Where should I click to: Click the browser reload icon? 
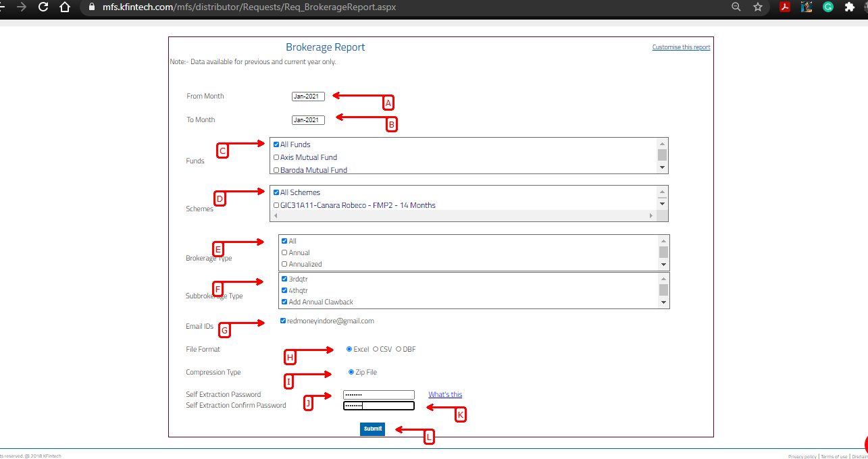43,7
